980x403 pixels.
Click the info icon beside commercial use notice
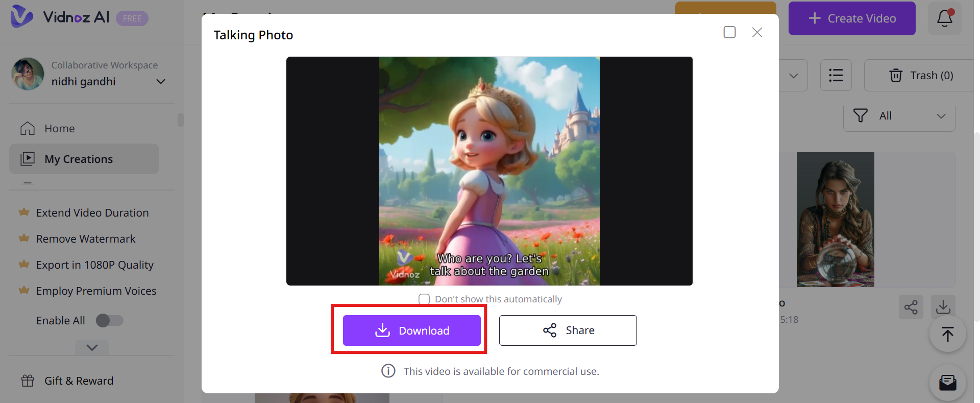pyautogui.click(x=388, y=371)
